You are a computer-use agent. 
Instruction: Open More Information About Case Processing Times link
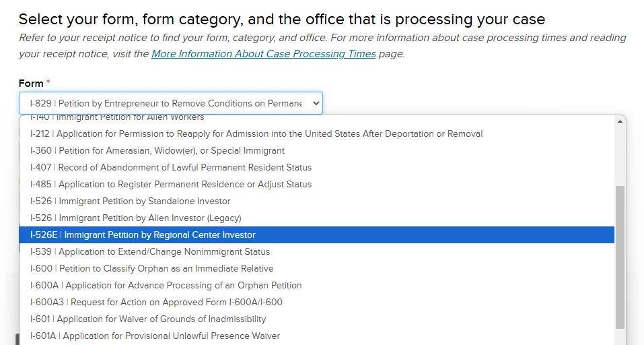pos(263,54)
